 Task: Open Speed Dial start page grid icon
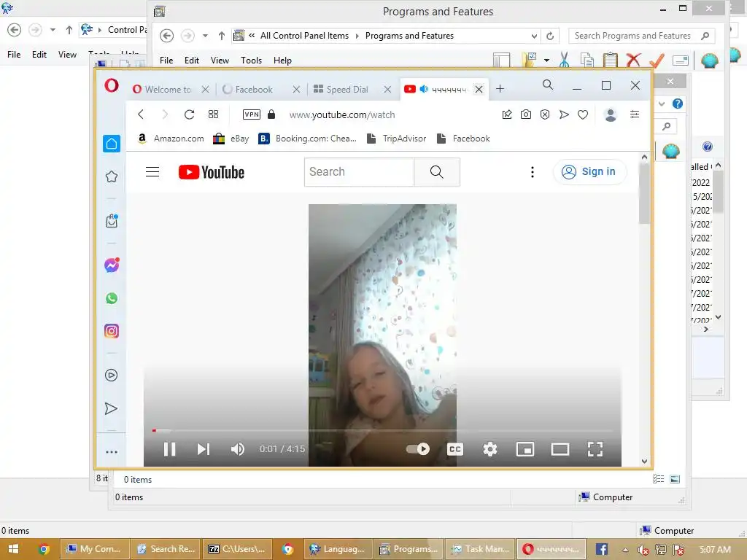214,114
